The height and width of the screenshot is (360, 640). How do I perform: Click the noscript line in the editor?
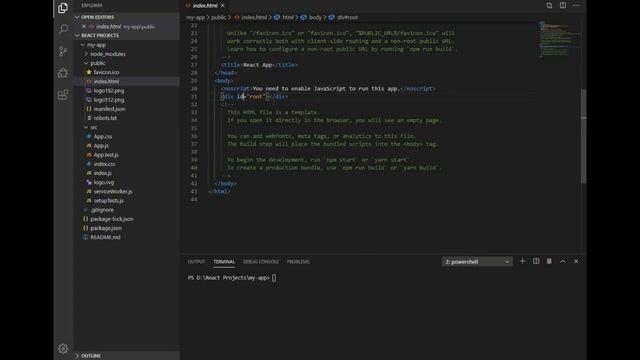pos(328,89)
